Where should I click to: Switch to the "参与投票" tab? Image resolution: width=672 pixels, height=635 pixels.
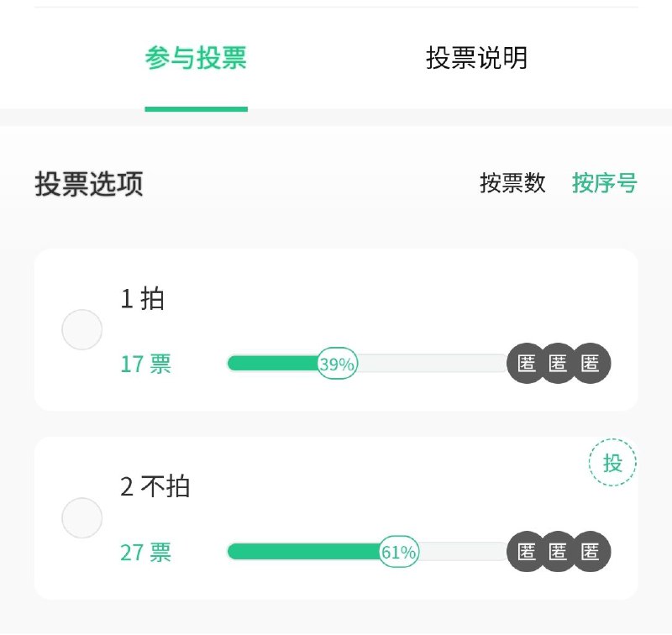pos(197,60)
